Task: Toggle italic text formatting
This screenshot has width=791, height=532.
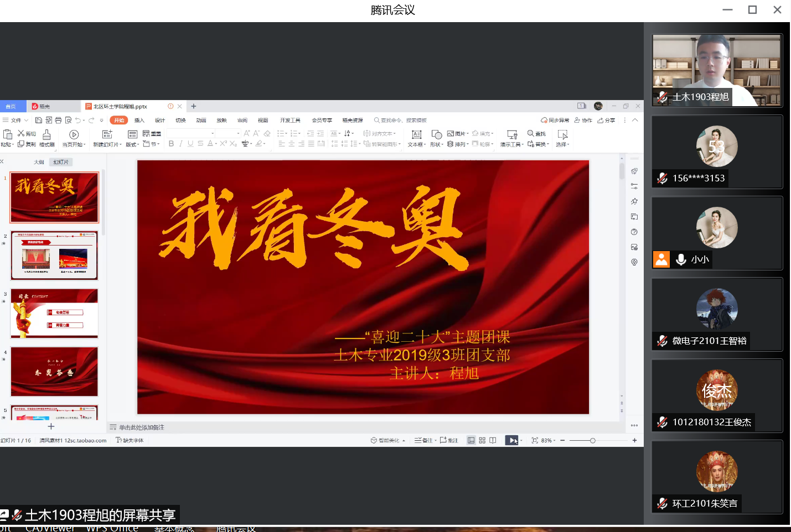Action: tap(180, 144)
